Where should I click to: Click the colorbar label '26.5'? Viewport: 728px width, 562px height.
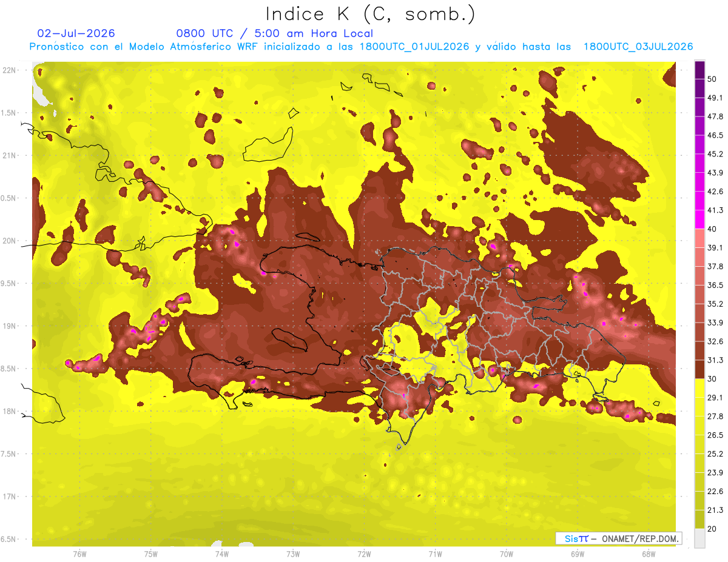coord(715,435)
